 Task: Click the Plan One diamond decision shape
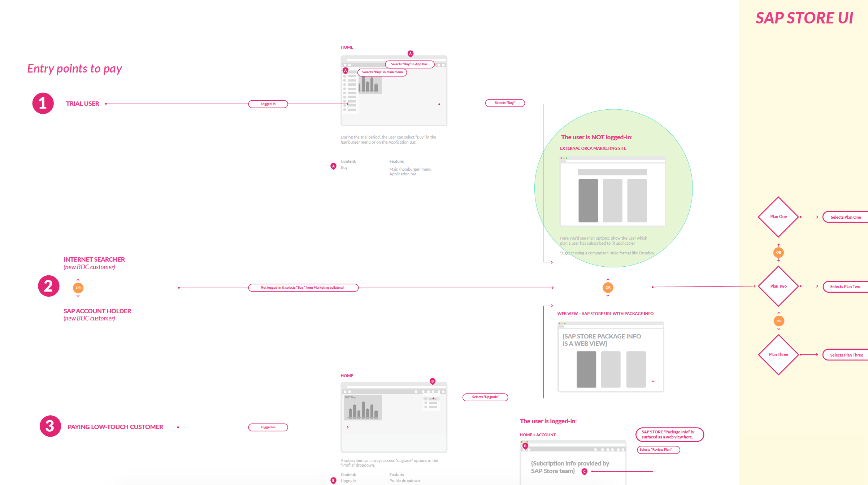(778, 217)
